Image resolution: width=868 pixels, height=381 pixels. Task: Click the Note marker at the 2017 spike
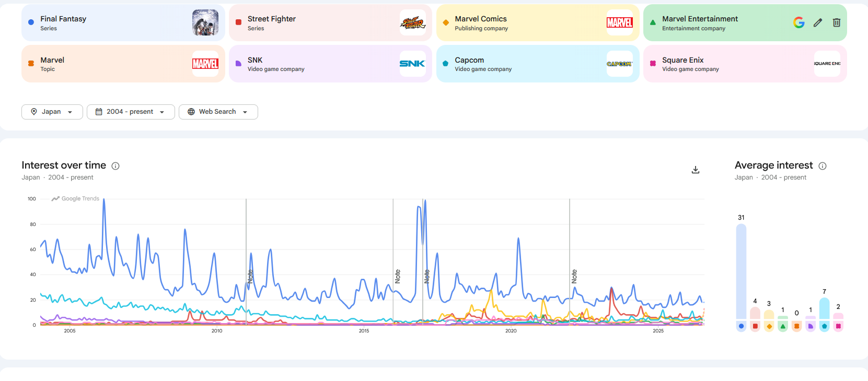pyautogui.click(x=427, y=277)
